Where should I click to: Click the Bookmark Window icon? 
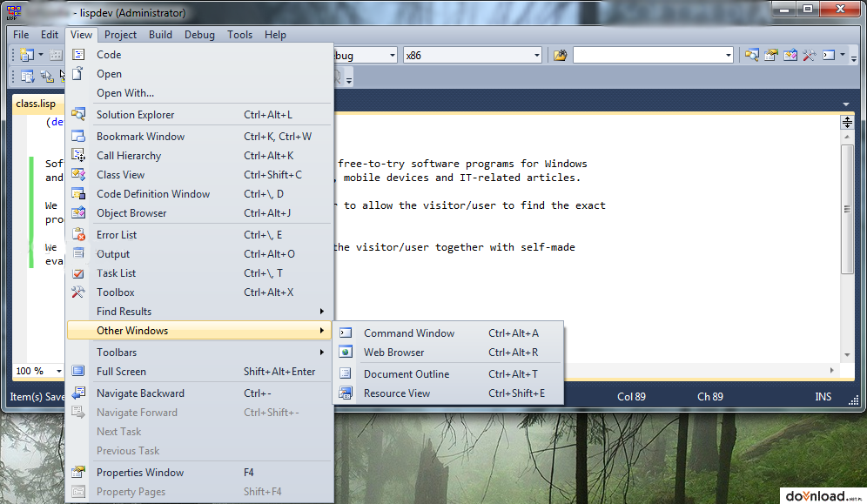(x=78, y=136)
